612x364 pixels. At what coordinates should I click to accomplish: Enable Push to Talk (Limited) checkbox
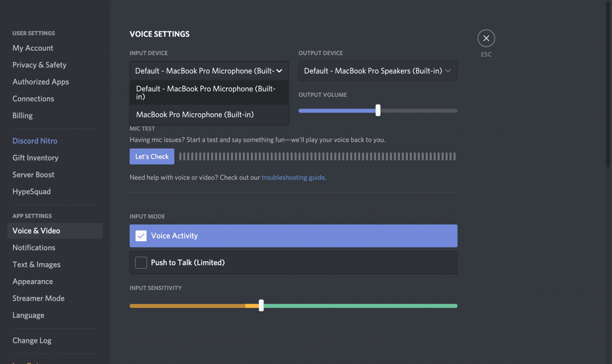141,263
